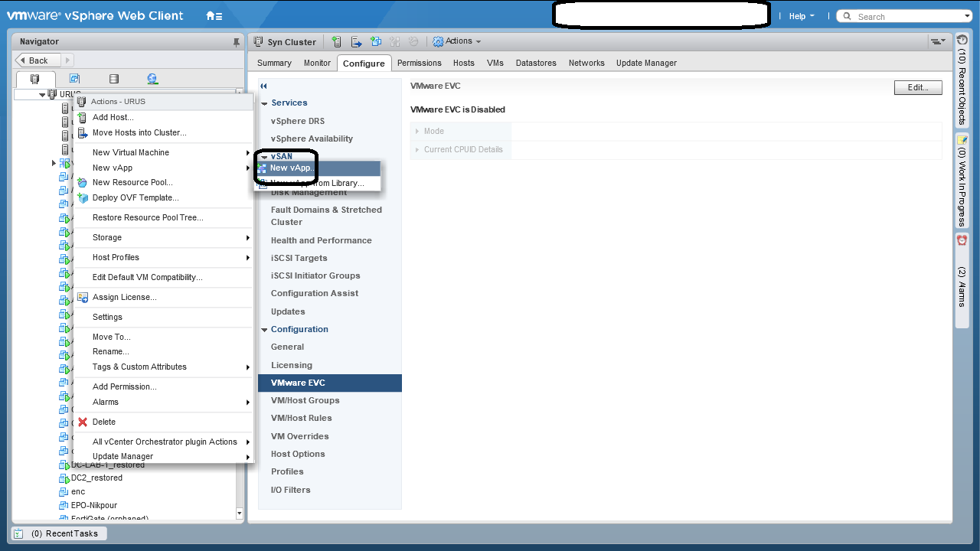Open the Networking navigator tab
Viewport: 980px width, 551px height.
pyautogui.click(x=152, y=79)
